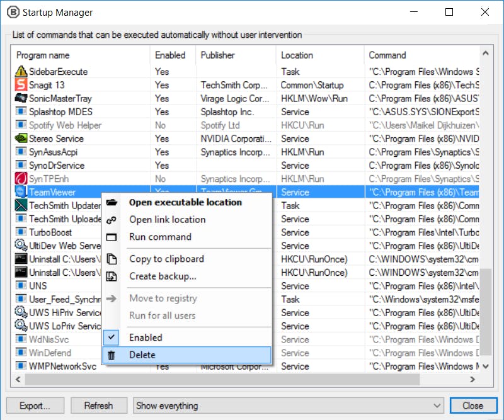Click the Spotify Web Helper row icon
This screenshot has height=420, width=504.
click(21, 125)
